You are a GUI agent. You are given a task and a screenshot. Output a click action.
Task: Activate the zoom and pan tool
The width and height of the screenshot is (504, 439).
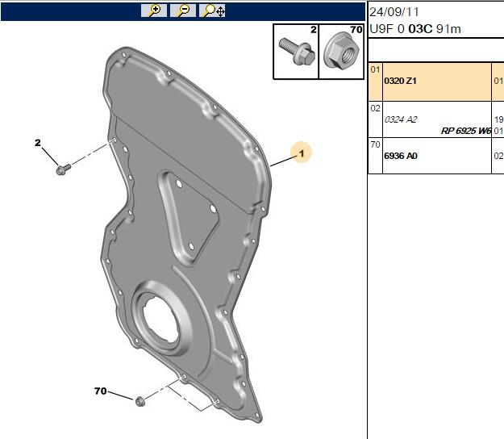click(212, 10)
